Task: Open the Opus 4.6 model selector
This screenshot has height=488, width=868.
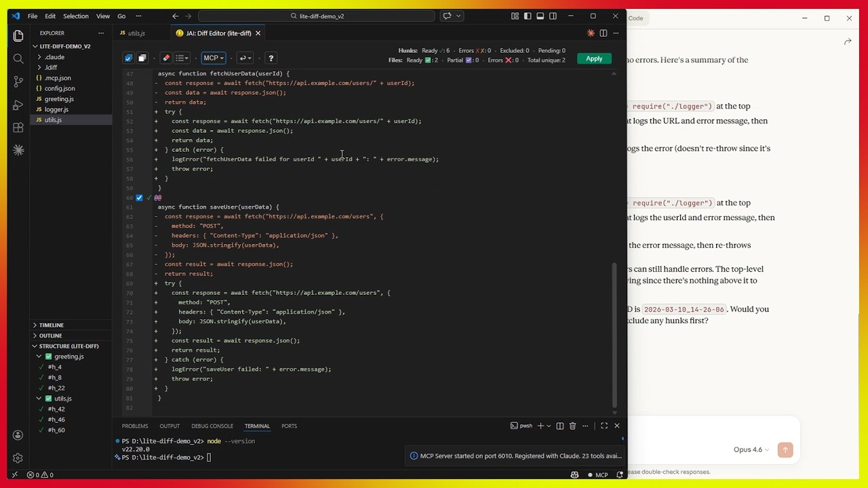Action: 751,450
